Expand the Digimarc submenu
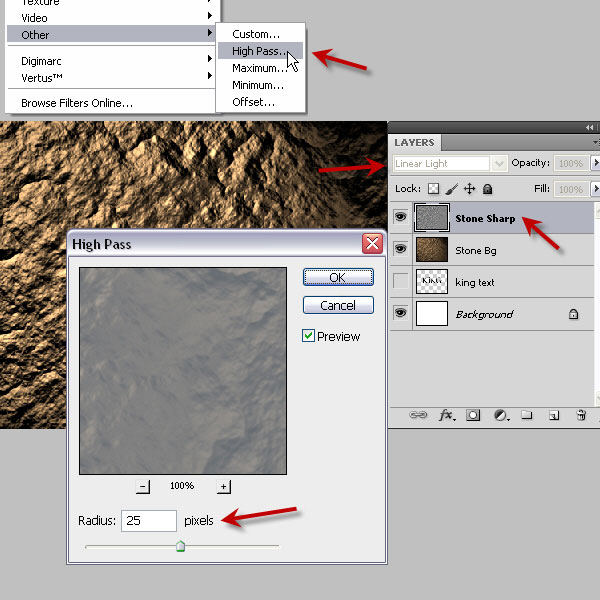Image resolution: width=600 pixels, height=600 pixels. 111,61
